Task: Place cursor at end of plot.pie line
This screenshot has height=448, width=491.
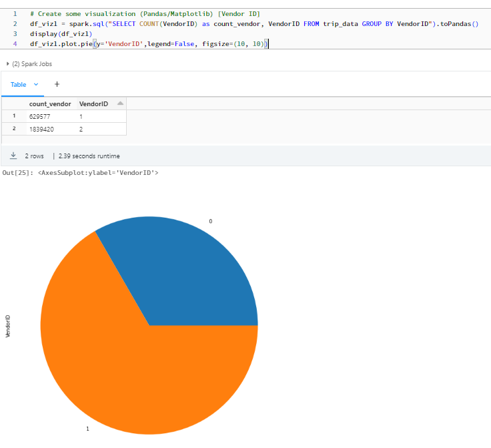Action: pos(268,44)
